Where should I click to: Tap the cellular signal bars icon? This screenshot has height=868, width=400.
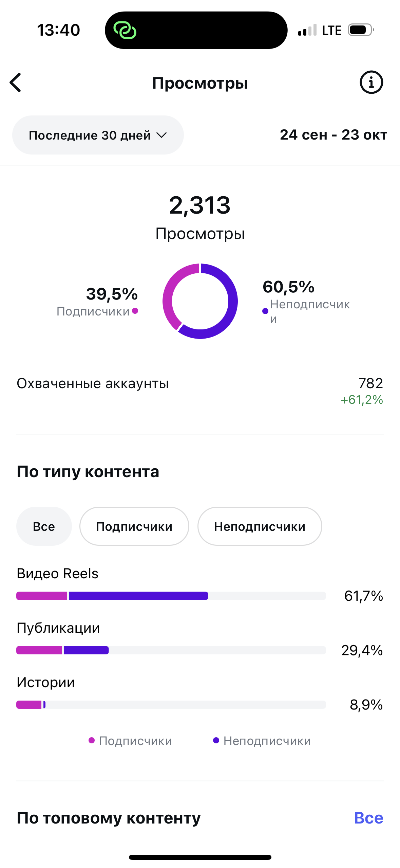tap(307, 30)
